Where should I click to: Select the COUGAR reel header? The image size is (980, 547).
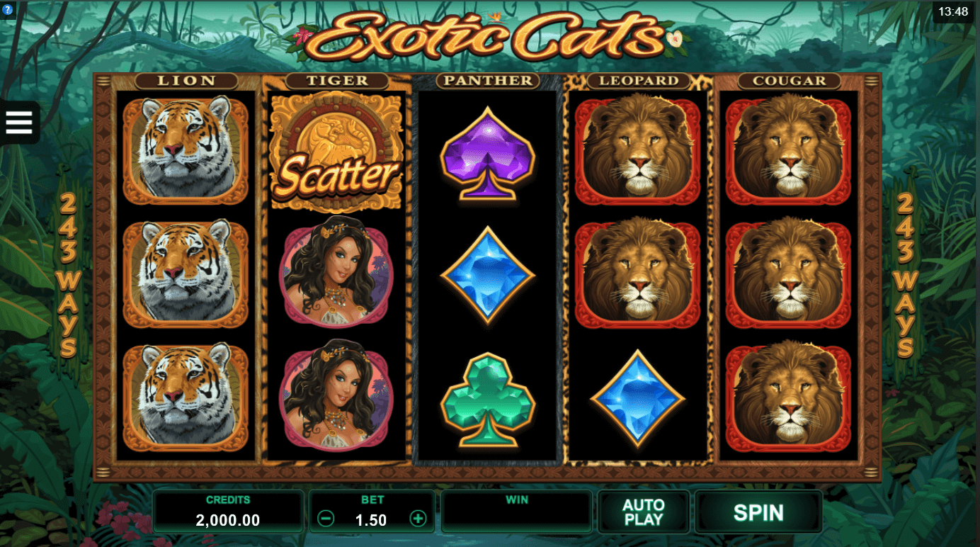[x=790, y=81]
